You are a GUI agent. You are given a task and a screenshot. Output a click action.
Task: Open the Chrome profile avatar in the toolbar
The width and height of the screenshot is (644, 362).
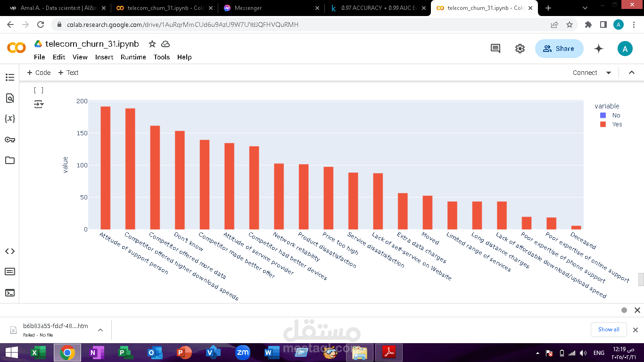click(x=619, y=25)
